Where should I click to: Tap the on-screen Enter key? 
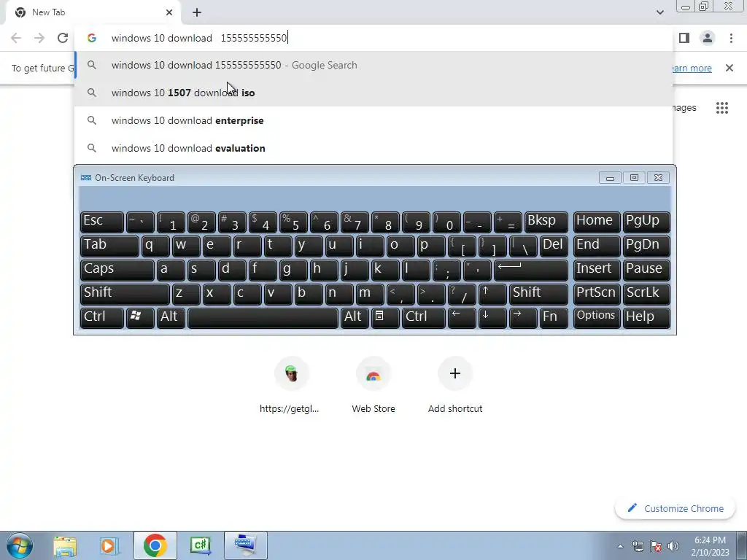tap(531, 270)
